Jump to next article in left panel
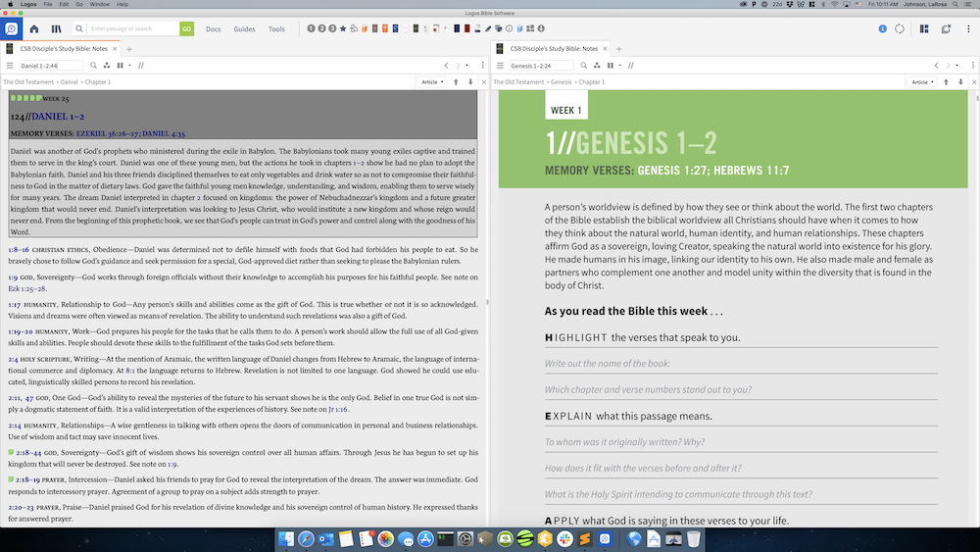This screenshot has height=552, width=980. pyautogui.click(x=470, y=82)
